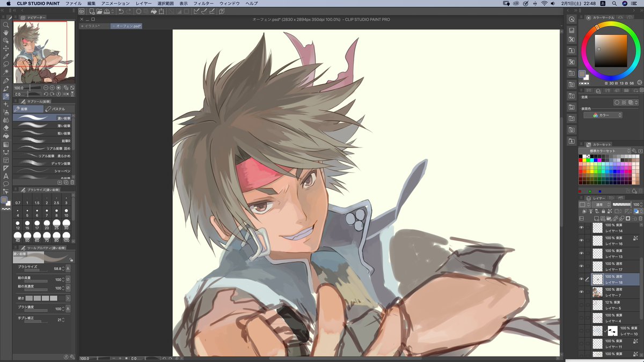Select the シャーペン brush
644x362 pixels.
pyautogui.click(x=43, y=171)
